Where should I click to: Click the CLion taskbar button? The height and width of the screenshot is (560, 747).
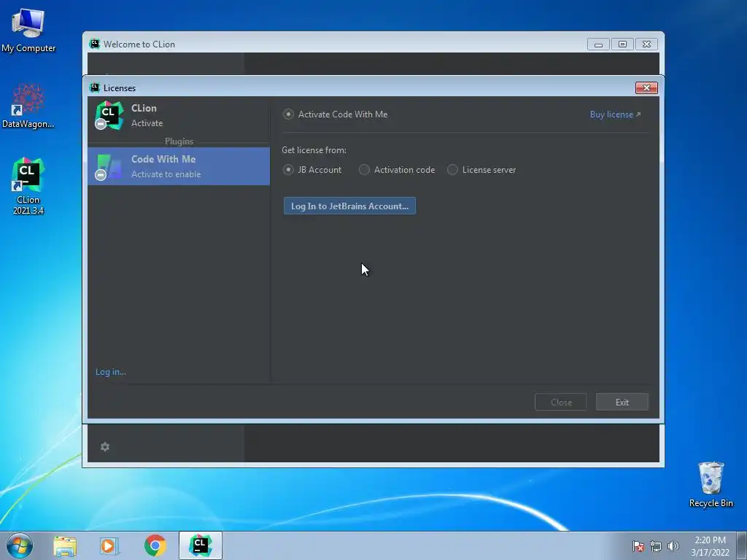[x=201, y=545]
